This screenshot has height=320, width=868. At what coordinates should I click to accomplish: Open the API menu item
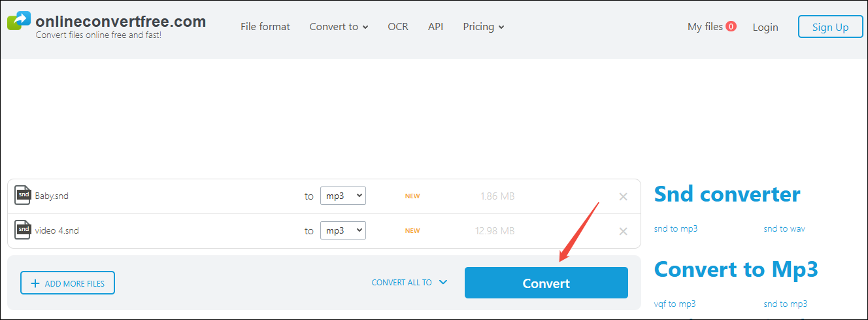(435, 27)
